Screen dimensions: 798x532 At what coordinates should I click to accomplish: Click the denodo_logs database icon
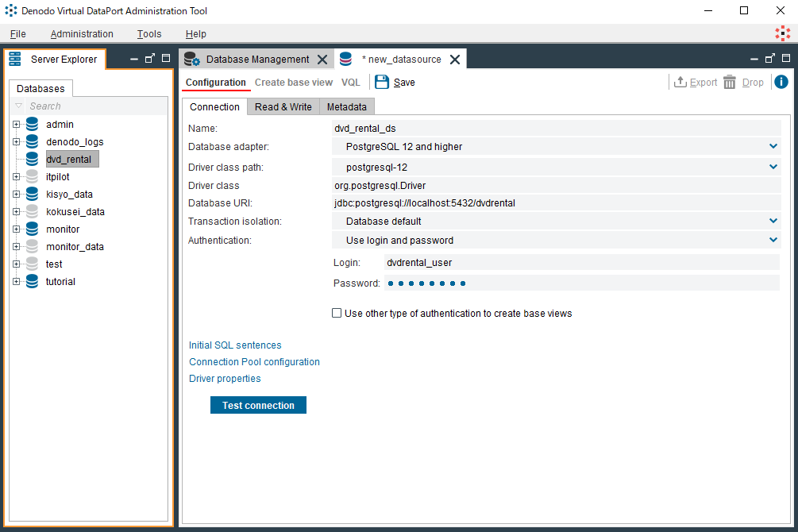click(32, 141)
